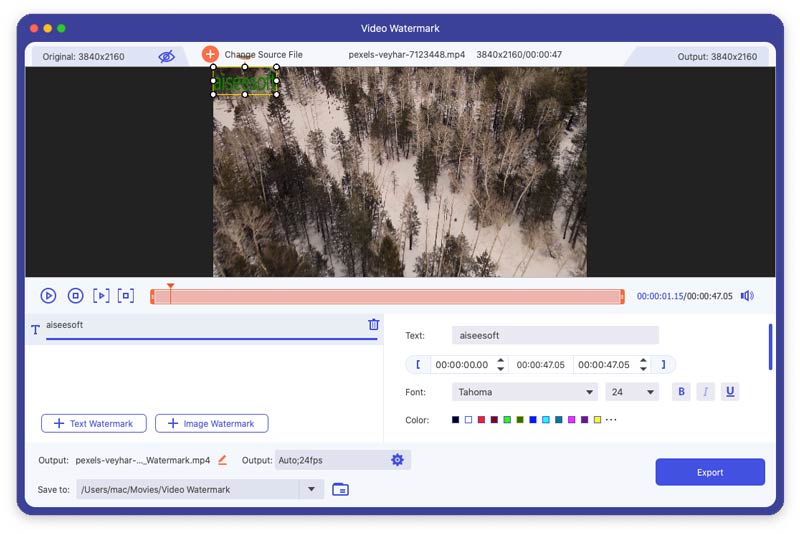Open the save folder icon
800x534 pixels.
340,489
